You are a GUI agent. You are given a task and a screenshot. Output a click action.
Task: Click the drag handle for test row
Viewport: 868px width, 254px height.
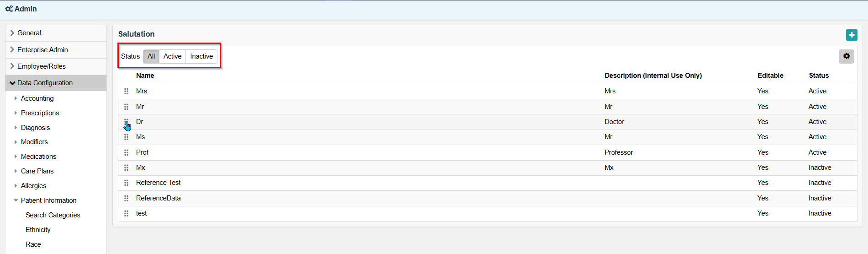point(127,213)
